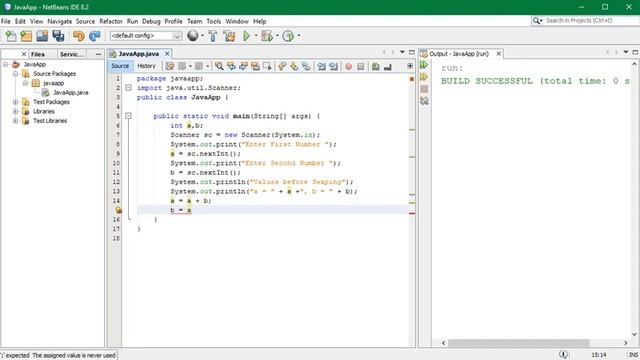Viewport: 640px width, 360px height.
Task: Open the Debug menu
Action: 151,21
